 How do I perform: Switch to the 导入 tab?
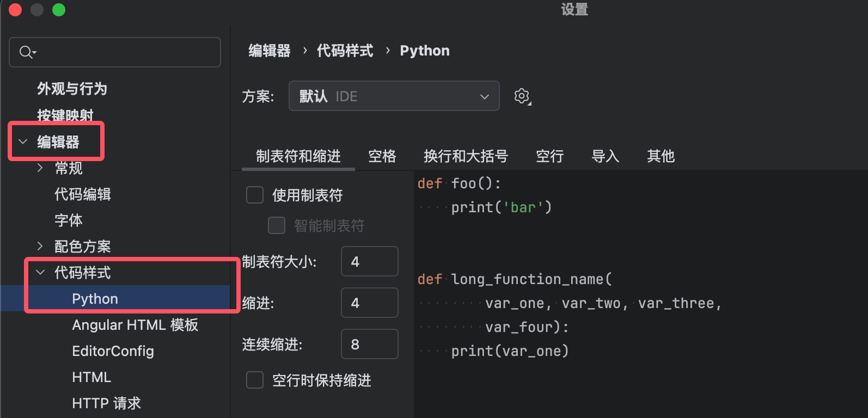click(x=605, y=156)
